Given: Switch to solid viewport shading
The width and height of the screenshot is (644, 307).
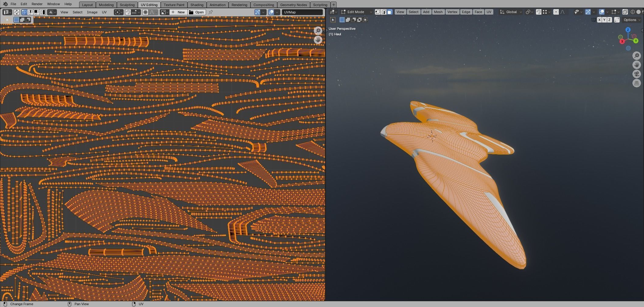Looking at the screenshot, I should pyautogui.click(x=639, y=12).
